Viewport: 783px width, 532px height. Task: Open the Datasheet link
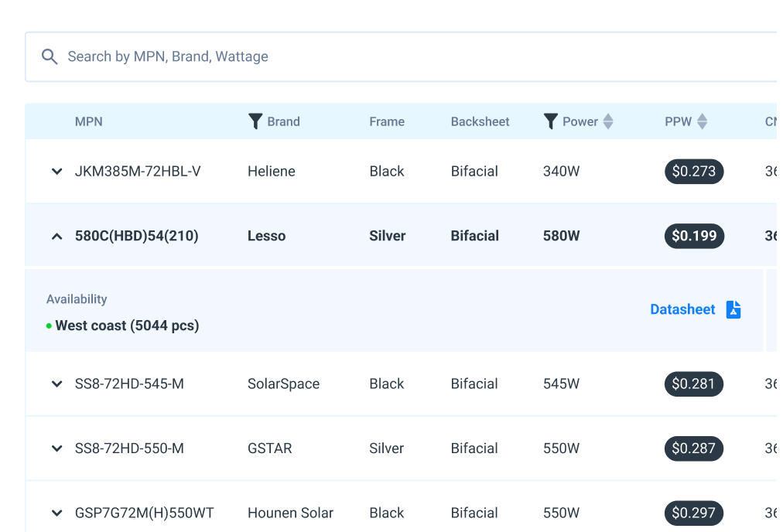pos(682,309)
